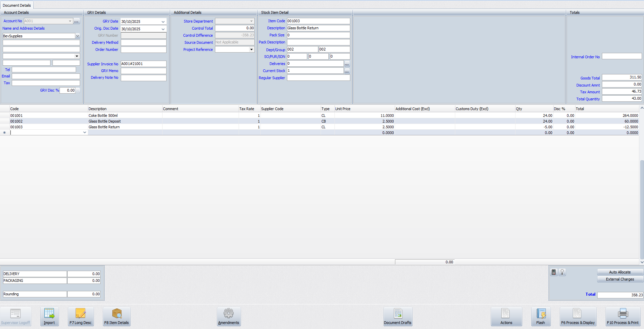Viewport: 644px width, 329px height.
Task: Open the Project Reference dropdown
Action: 251,50
